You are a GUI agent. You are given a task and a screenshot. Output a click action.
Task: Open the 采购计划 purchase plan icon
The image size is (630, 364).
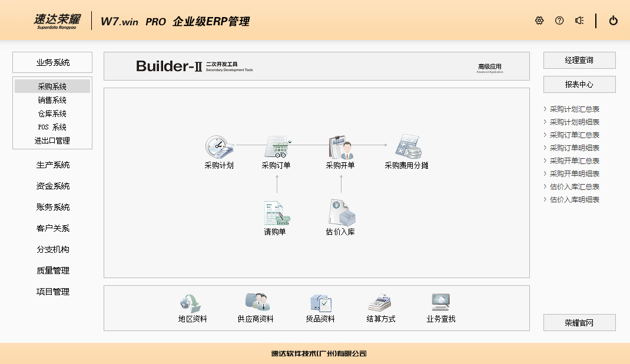pyautogui.click(x=219, y=147)
